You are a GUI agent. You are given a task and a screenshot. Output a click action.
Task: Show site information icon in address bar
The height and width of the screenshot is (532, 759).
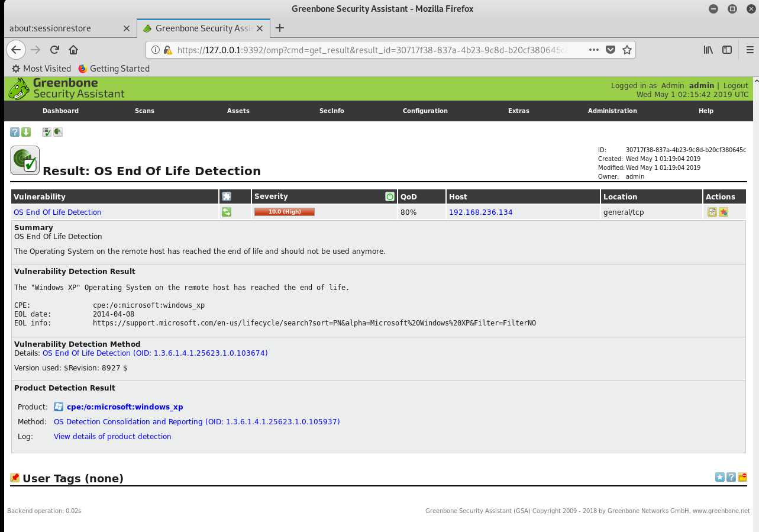[156, 50]
